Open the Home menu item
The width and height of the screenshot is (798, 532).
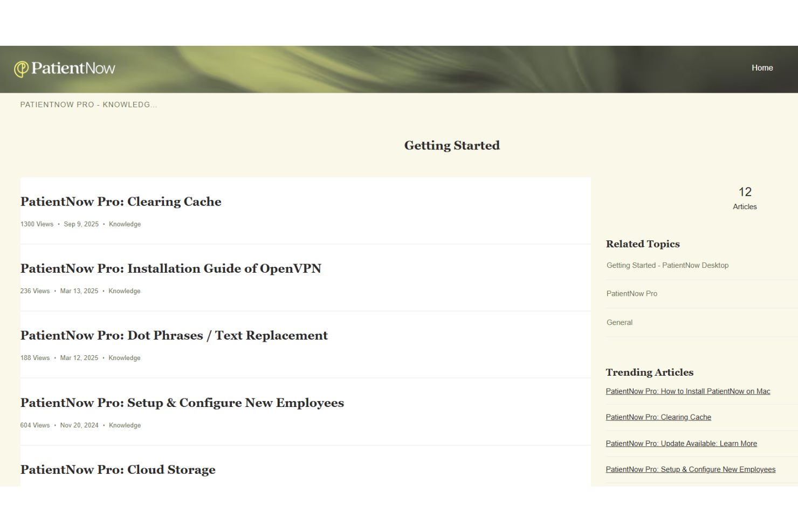click(762, 68)
